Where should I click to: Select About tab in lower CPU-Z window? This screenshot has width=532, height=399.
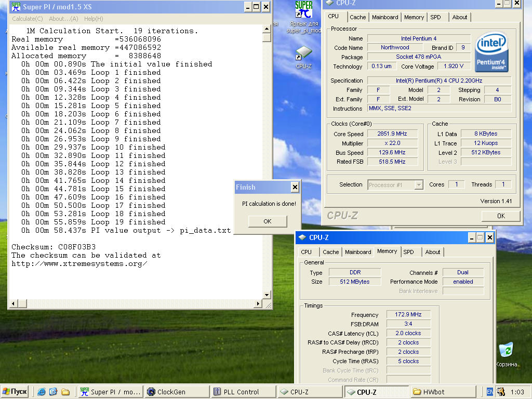coord(433,252)
